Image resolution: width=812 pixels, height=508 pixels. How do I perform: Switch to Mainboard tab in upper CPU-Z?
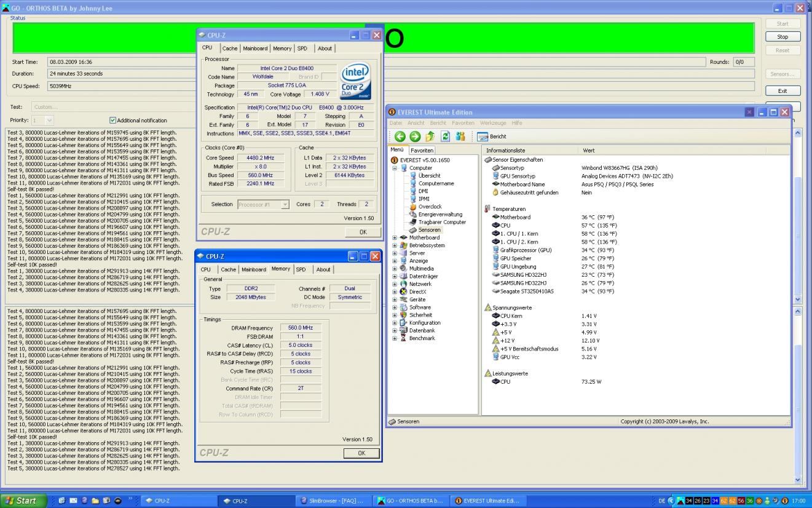[x=255, y=49]
